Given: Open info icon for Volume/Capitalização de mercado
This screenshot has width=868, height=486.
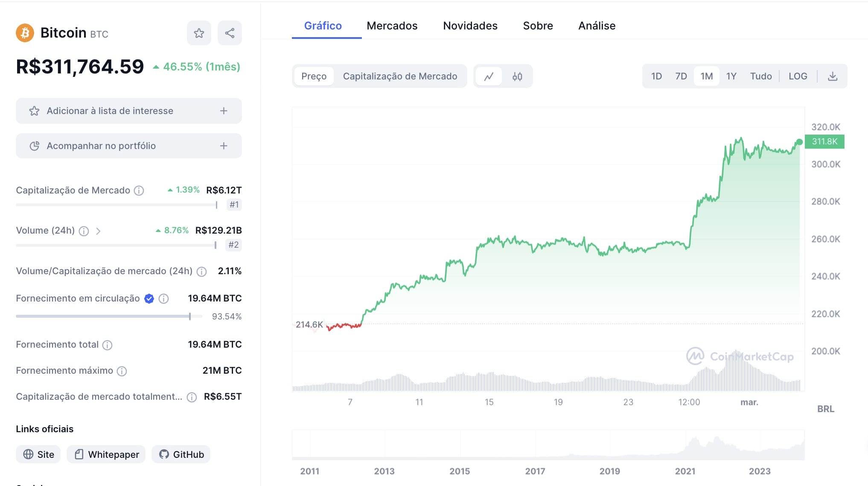Looking at the screenshot, I should point(201,272).
